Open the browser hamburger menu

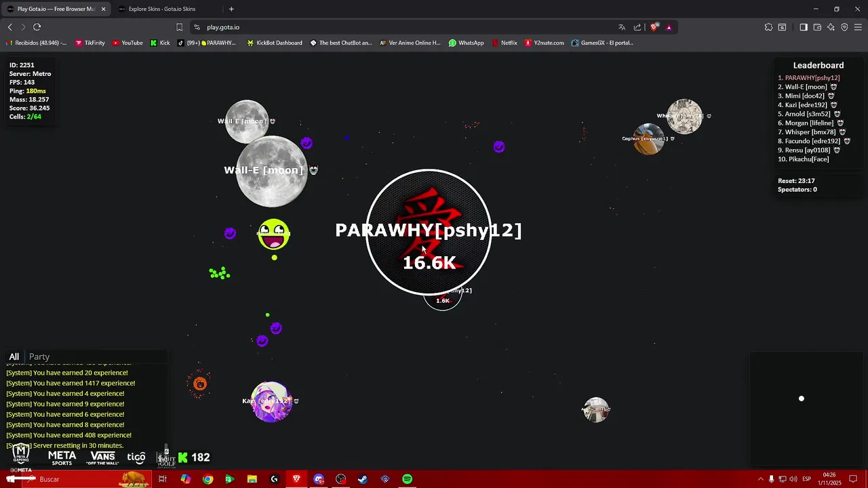point(858,27)
